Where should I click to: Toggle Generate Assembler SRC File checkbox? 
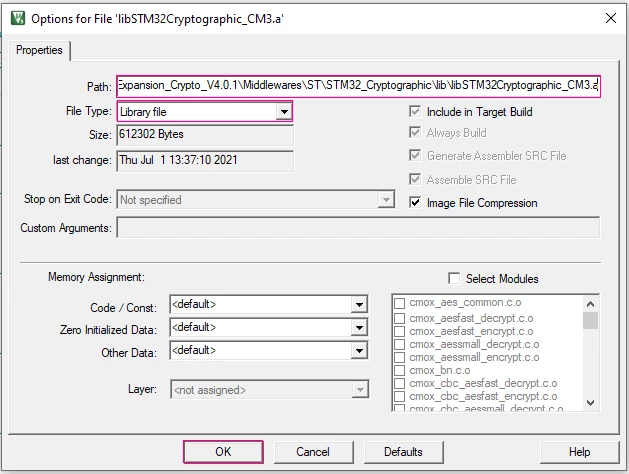[x=415, y=155]
